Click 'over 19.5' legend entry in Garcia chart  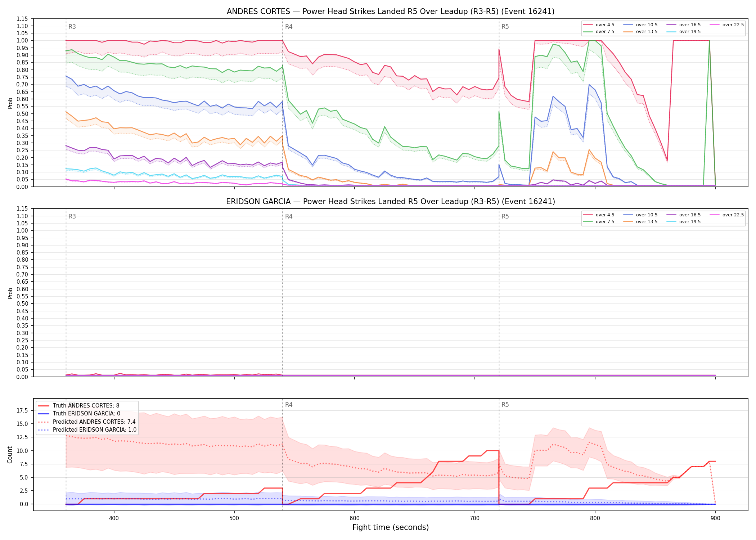684,222
